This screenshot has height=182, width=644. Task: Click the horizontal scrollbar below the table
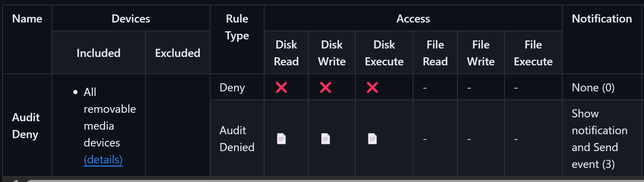click(316, 180)
